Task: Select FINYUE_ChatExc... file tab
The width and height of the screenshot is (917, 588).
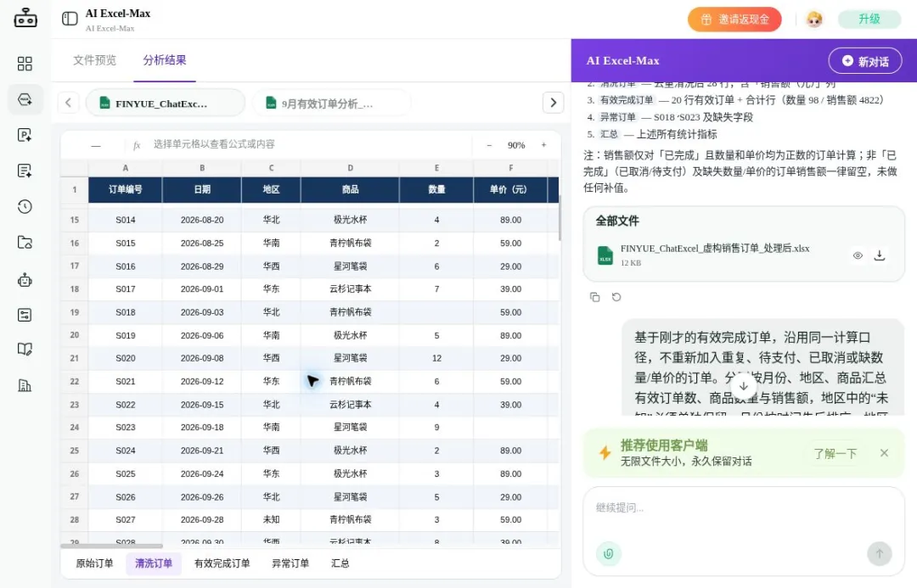Action: (x=166, y=104)
